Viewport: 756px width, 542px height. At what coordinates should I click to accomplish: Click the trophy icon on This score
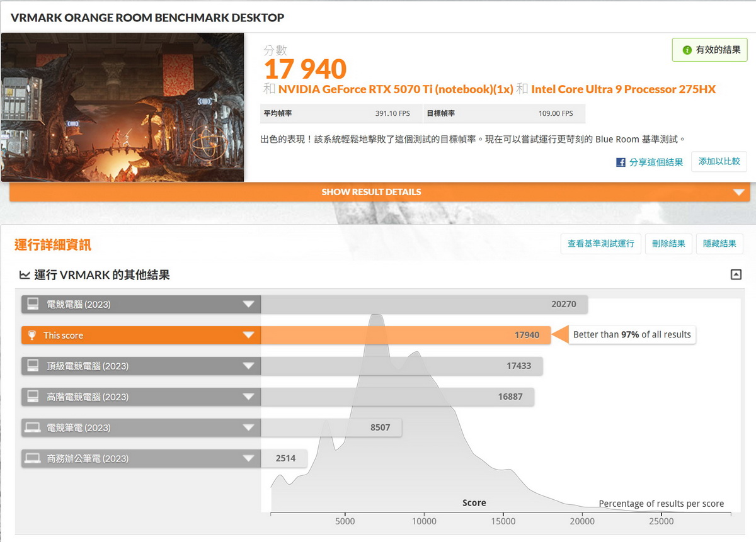(32, 336)
